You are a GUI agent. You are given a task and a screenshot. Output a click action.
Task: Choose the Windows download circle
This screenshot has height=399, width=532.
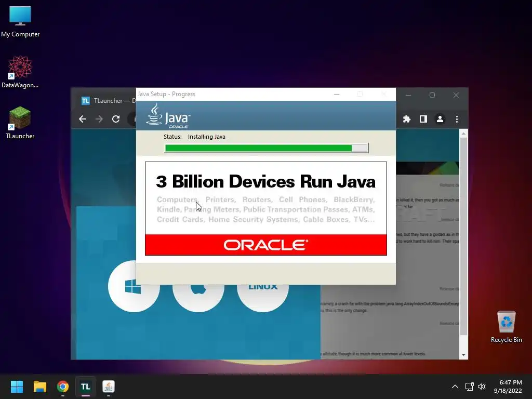pos(134,286)
